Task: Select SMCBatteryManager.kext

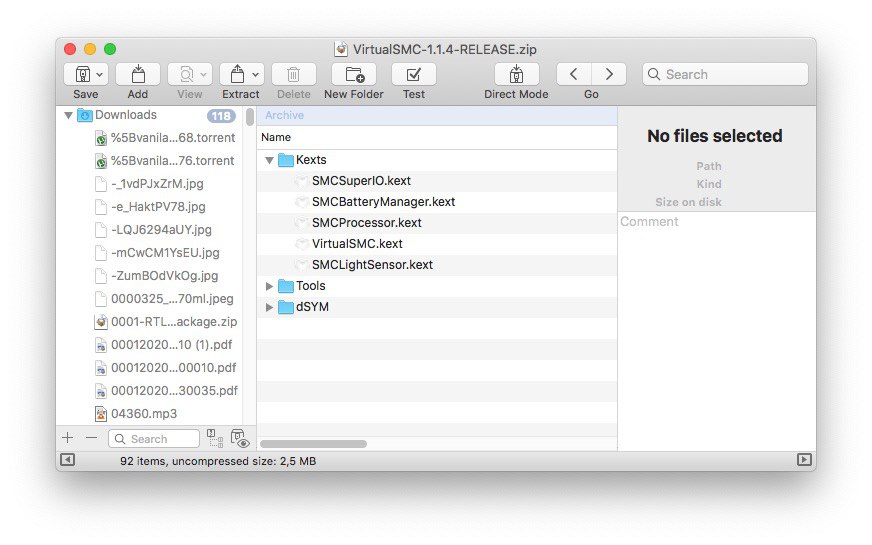Action: point(437,202)
